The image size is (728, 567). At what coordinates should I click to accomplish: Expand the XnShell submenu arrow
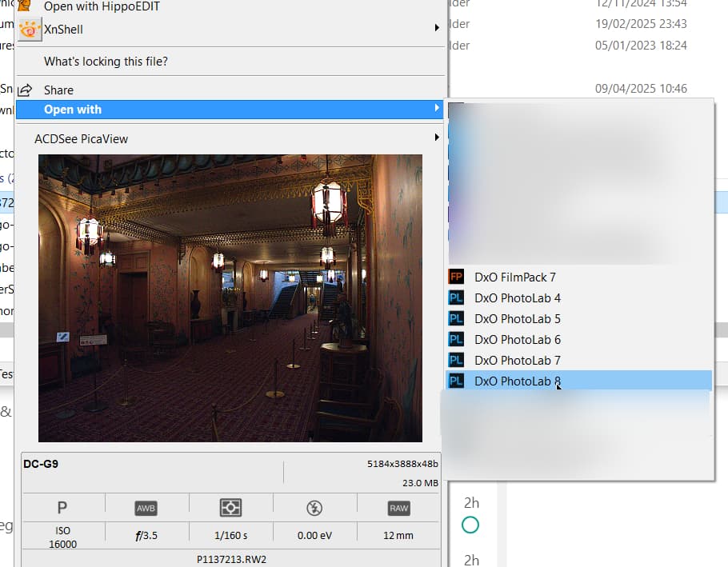[x=437, y=28]
